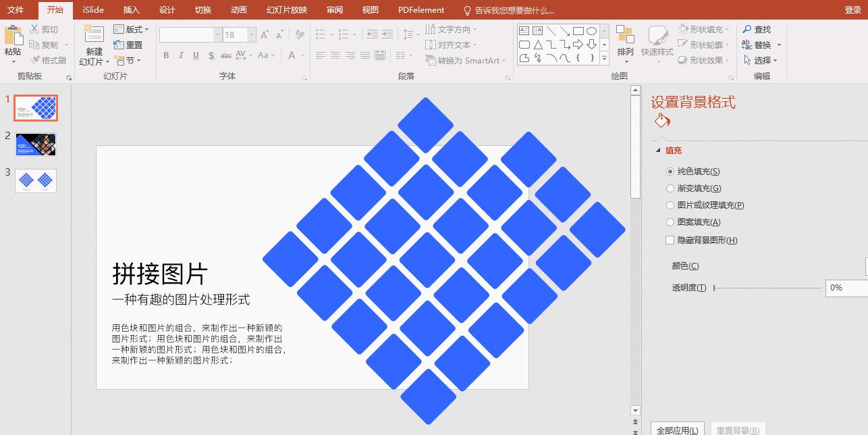Toggle bold formatting in the font group
This screenshot has width=868, height=435.
click(166, 56)
